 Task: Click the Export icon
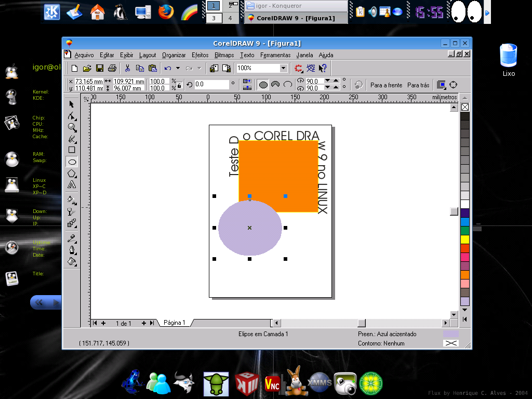(227, 68)
